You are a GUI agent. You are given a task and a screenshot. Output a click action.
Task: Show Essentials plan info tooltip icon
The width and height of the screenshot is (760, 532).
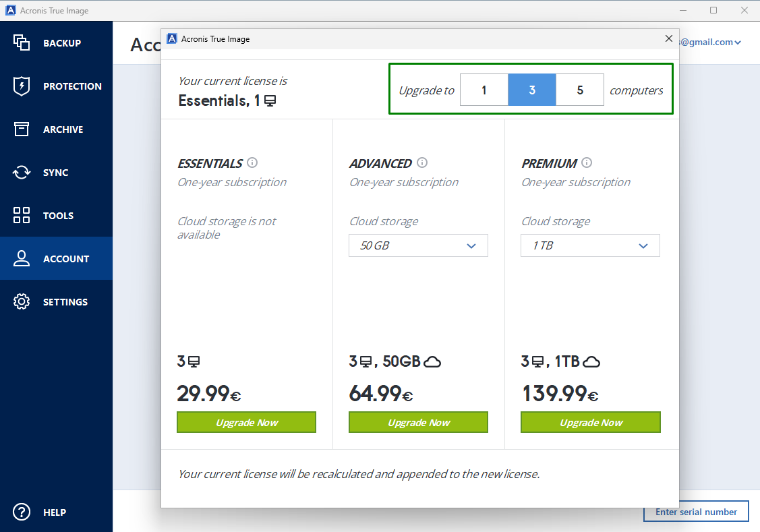(252, 162)
